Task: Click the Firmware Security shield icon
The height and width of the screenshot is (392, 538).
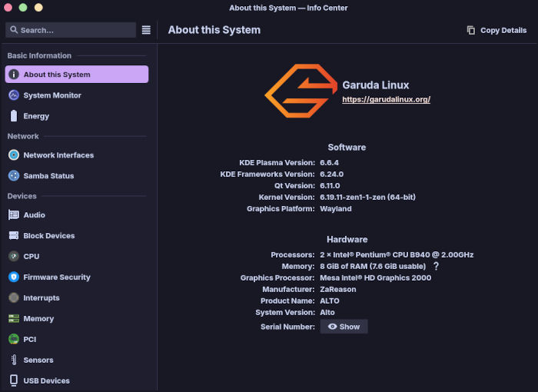Action: pyautogui.click(x=14, y=277)
